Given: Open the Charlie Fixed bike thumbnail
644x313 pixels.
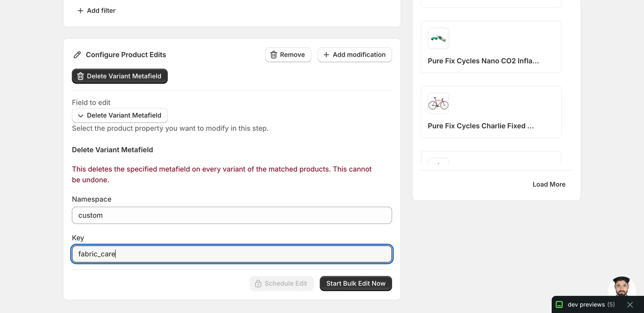Looking at the screenshot, I should click(x=438, y=104).
